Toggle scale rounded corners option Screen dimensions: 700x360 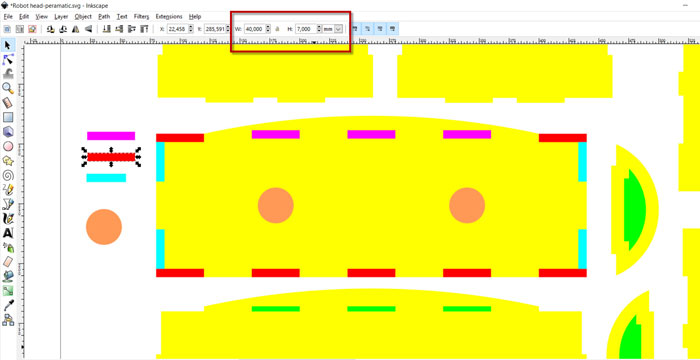click(367, 29)
